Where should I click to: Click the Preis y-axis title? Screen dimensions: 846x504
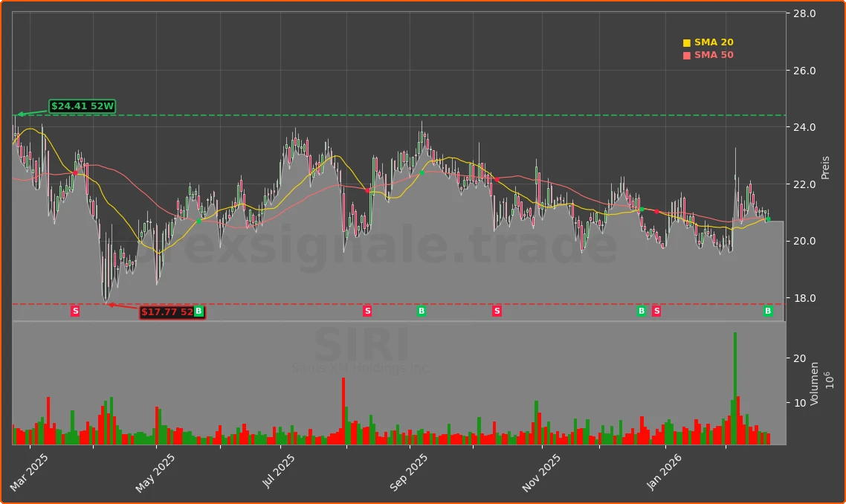[x=825, y=167]
